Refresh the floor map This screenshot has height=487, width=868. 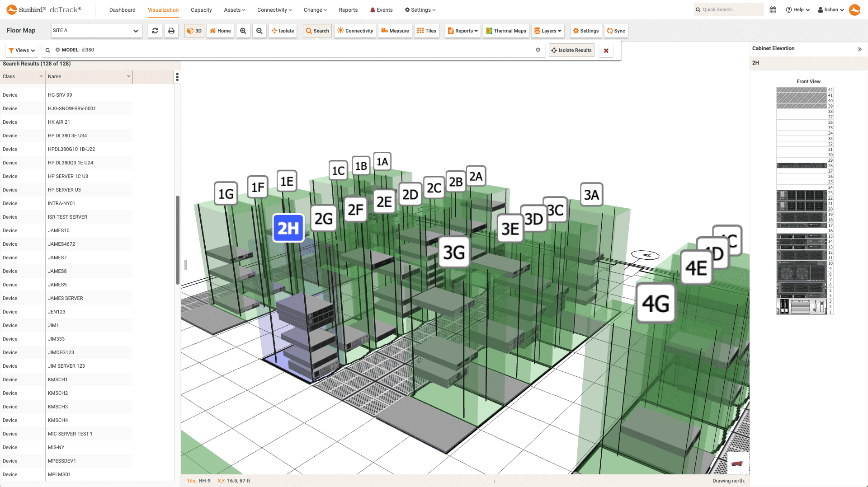(x=155, y=31)
